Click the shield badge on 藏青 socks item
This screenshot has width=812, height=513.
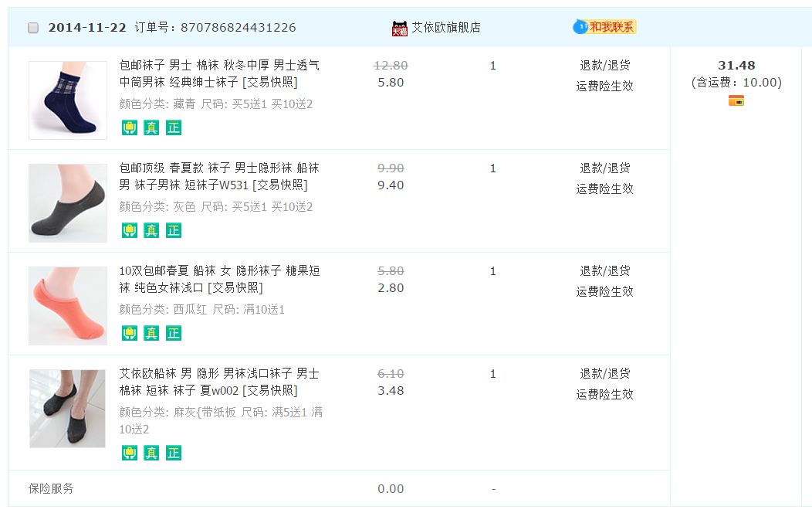129,127
